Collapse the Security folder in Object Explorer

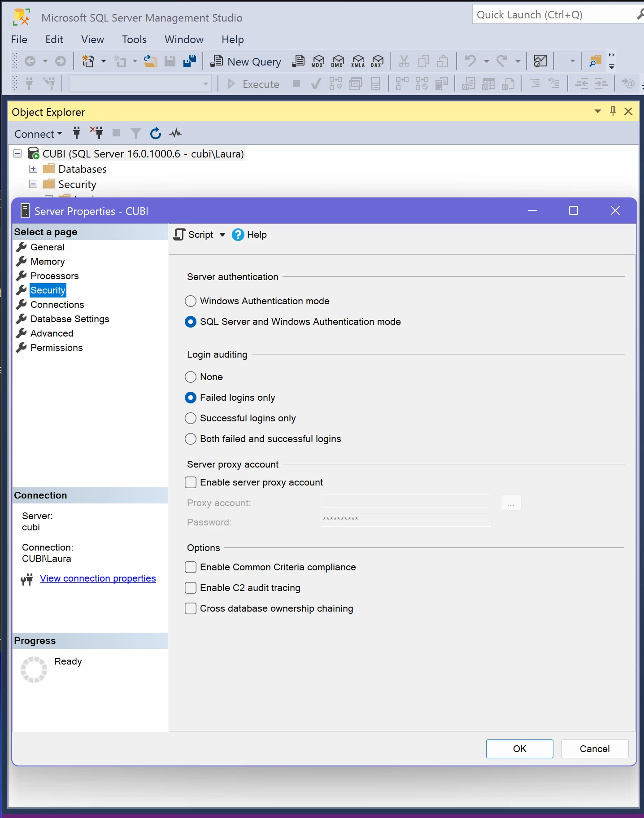(33, 184)
